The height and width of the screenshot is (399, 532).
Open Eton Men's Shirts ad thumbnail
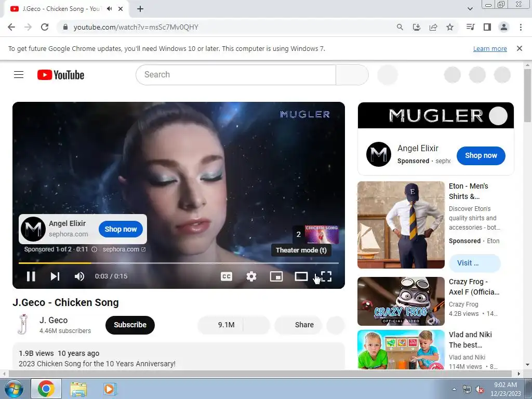[401, 225]
